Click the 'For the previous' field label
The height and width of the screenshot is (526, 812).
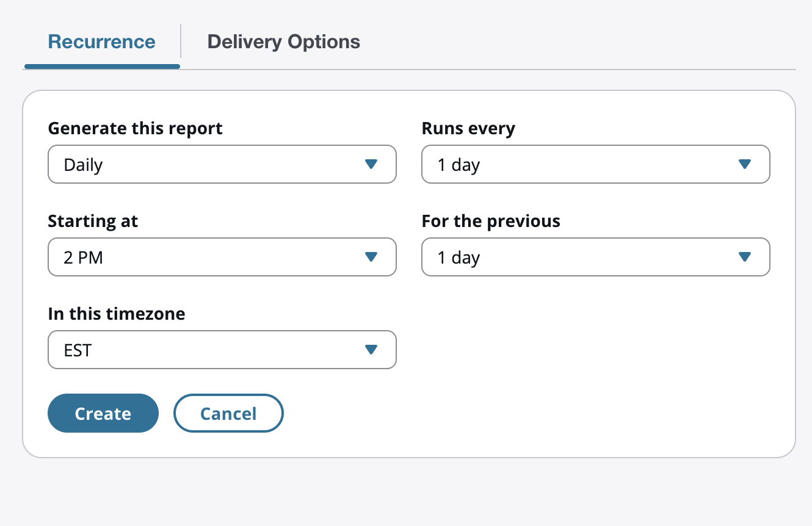coord(491,221)
